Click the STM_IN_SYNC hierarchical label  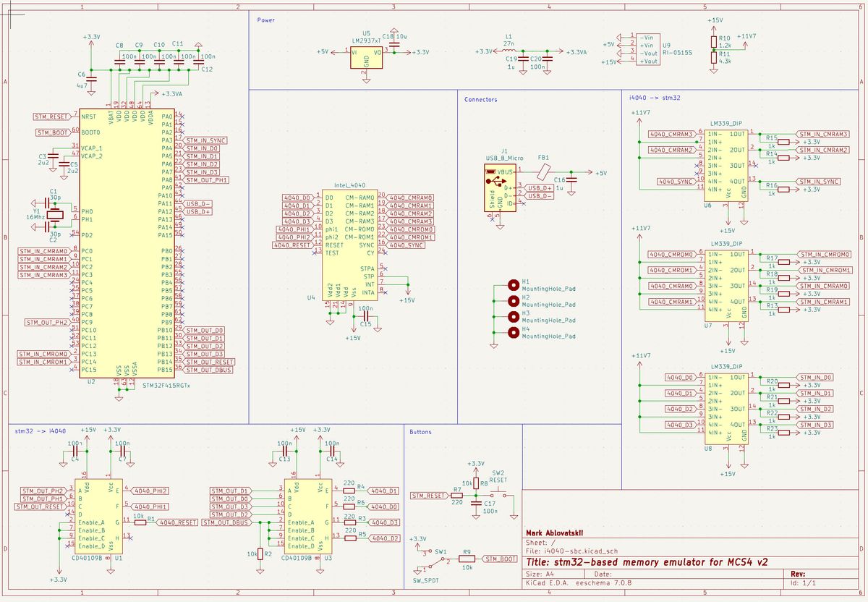[x=205, y=139]
